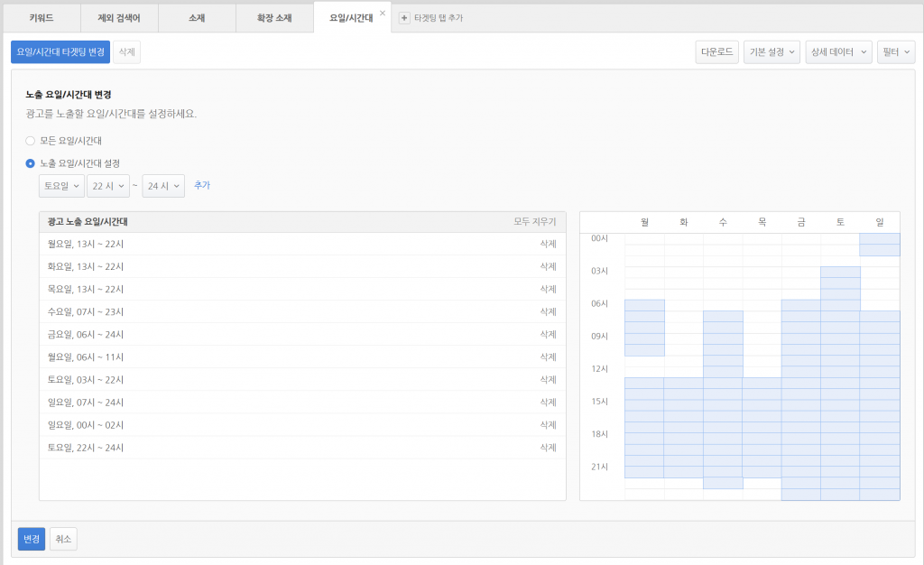Viewport: 924px width, 565px height.
Task: Click the 추가 link to add the time slot
Action: coord(202,185)
